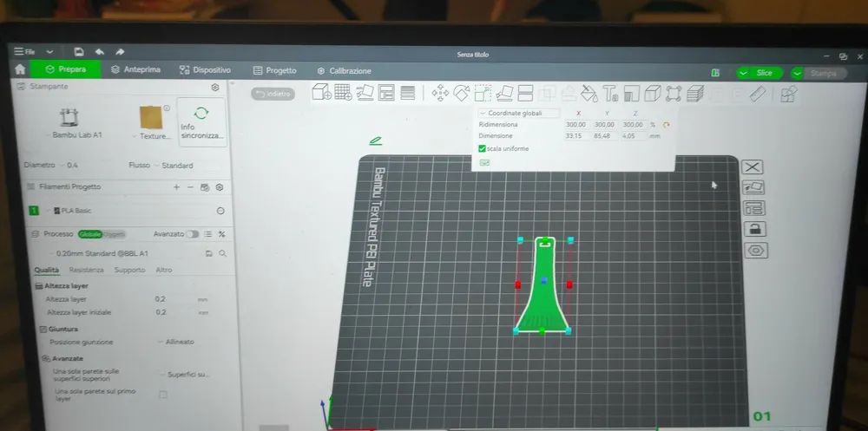Viewport: 868px width, 431px height.
Task: Open the Posizione giunzione Allineato dropdown
Action: point(179,342)
